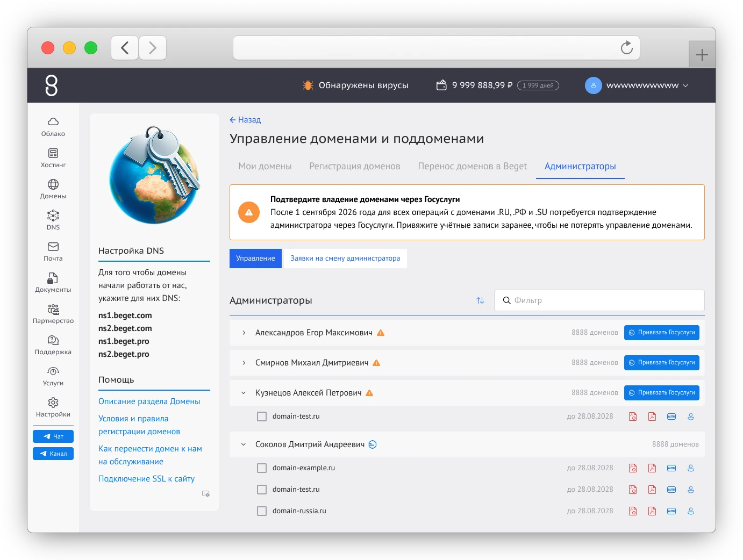This screenshot has width=743, height=560.
Task: Click Привязать Госуслуги for Смирнов Михаил
Action: coord(662,363)
